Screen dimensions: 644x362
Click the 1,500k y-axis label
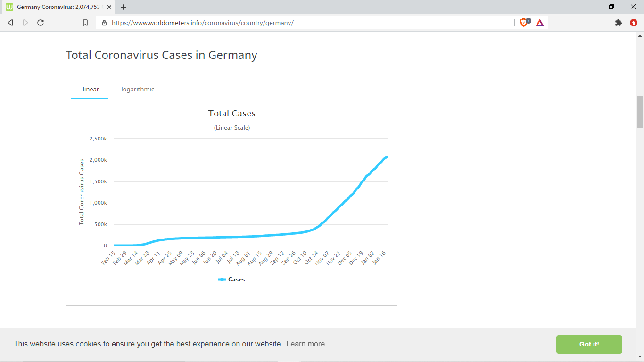98,181
